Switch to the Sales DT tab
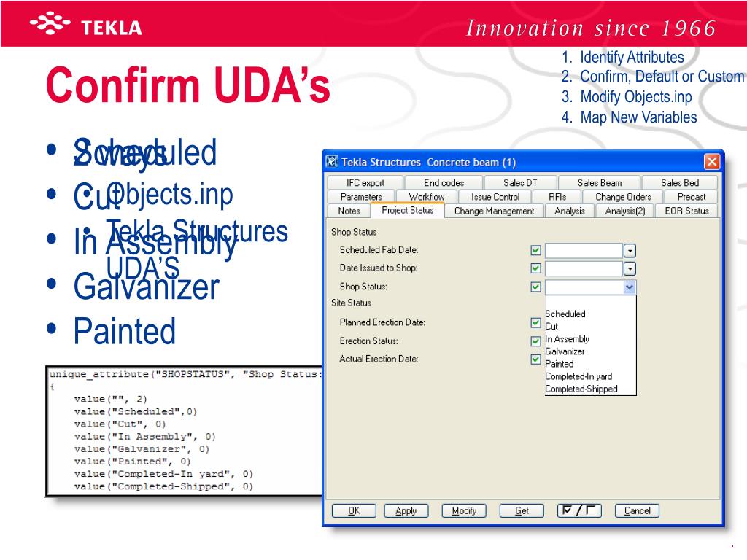The image size is (747, 560). point(520,183)
